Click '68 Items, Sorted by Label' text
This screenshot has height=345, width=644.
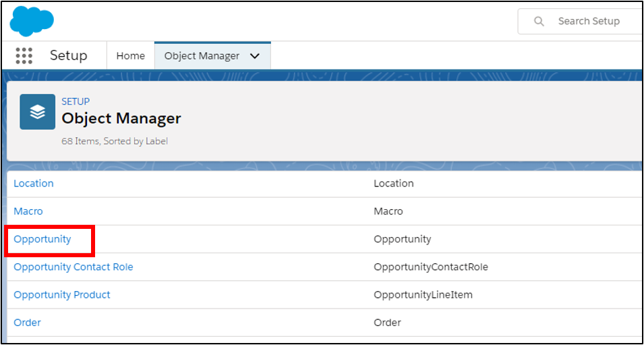(115, 141)
